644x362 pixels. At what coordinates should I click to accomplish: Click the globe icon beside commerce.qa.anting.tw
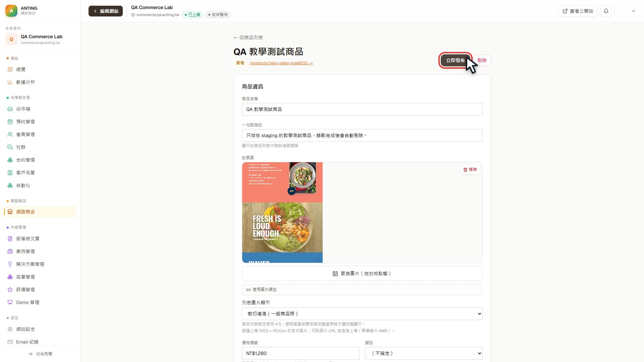pos(133,15)
